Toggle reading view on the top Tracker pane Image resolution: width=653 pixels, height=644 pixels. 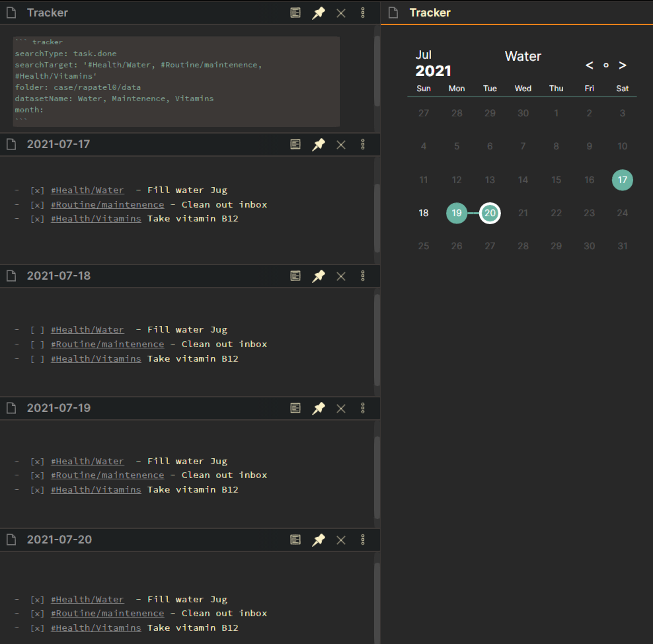point(295,13)
